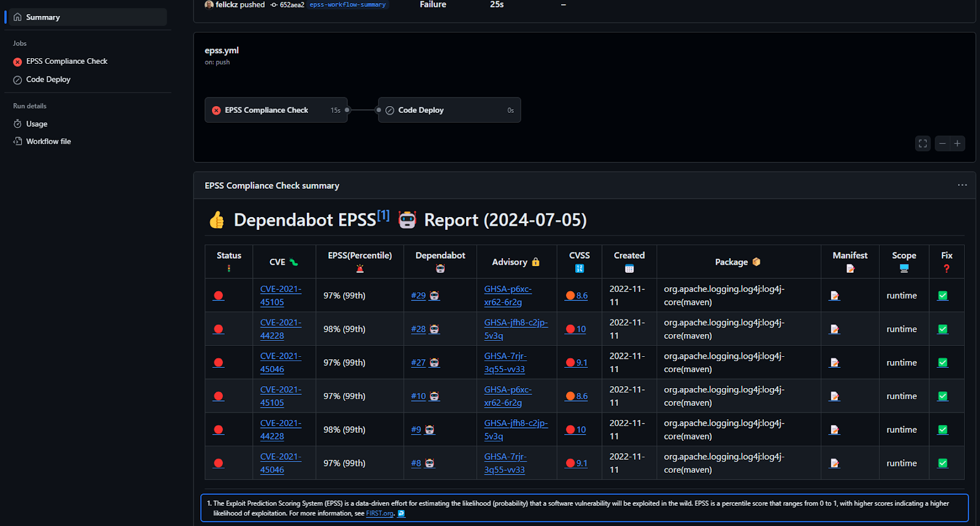Open GHSA-7rjr-3q55-vv33 advisory in #8 row
Viewport: 980px width, 526px height.
(505, 463)
